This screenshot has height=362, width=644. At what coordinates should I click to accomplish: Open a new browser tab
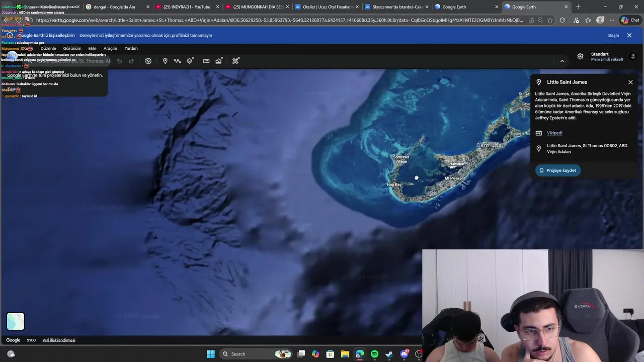pyautogui.click(x=578, y=7)
